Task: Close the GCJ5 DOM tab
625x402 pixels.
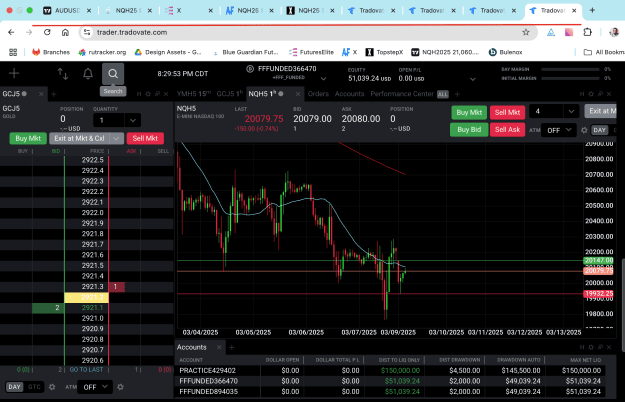Action: coord(41,94)
